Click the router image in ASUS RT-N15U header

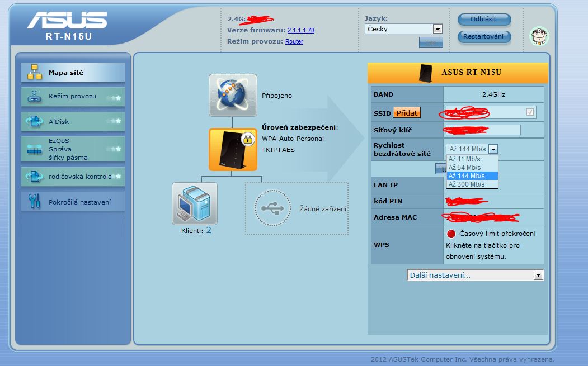pyautogui.click(x=425, y=73)
